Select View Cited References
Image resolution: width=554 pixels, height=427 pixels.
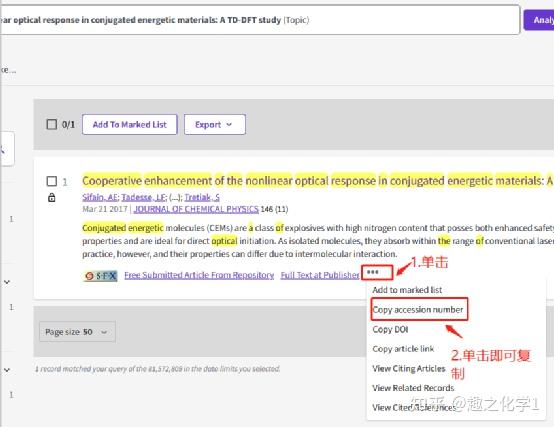[x=414, y=407]
